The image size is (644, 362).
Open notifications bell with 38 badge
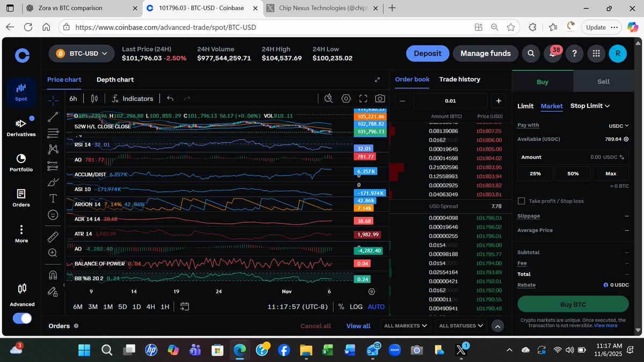pyautogui.click(x=553, y=53)
